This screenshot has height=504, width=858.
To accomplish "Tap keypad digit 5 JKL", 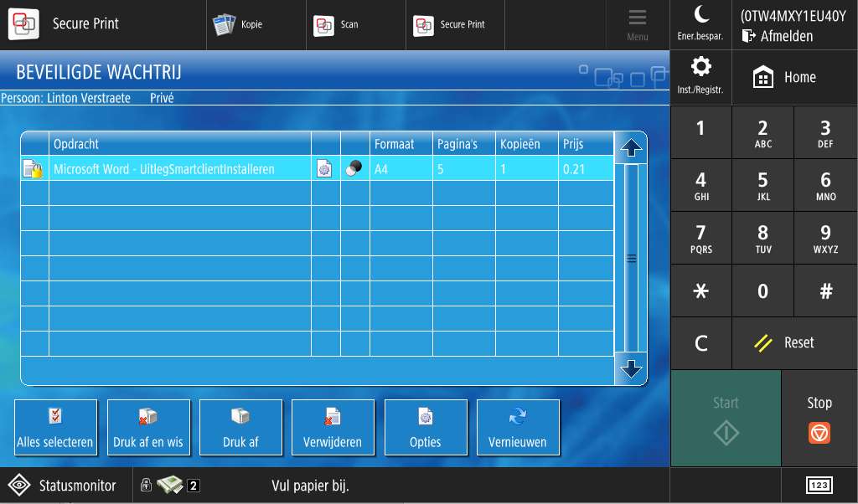I will (x=762, y=185).
